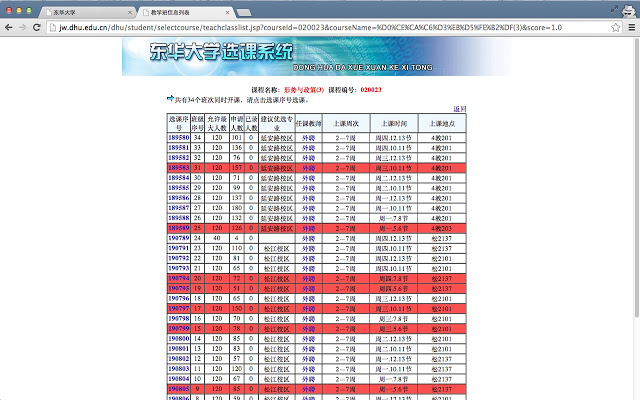The height and width of the screenshot is (400, 640).
Task: Select course number 190803
Action: [x=179, y=369]
